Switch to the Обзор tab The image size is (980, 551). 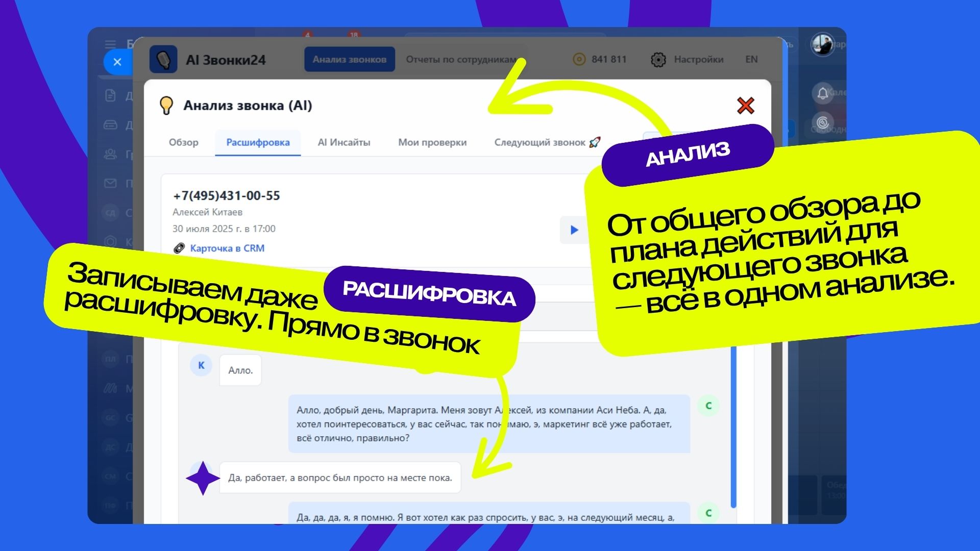184,142
